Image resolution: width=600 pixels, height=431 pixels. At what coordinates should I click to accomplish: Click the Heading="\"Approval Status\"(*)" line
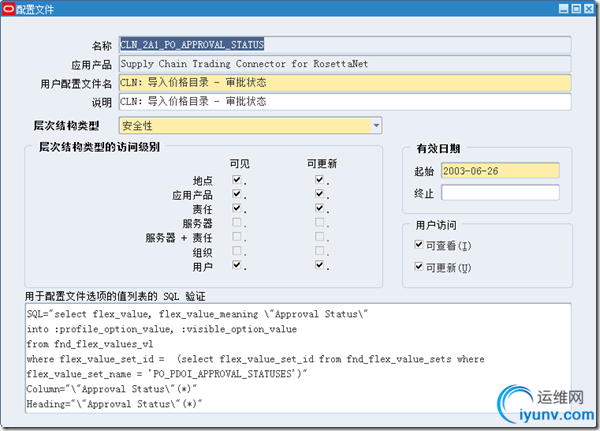click(114, 404)
